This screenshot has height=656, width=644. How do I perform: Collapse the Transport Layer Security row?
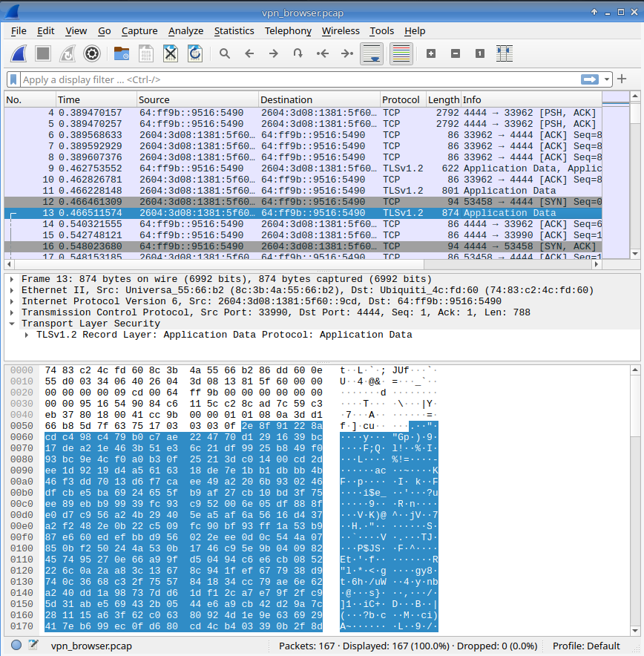(12, 324)
